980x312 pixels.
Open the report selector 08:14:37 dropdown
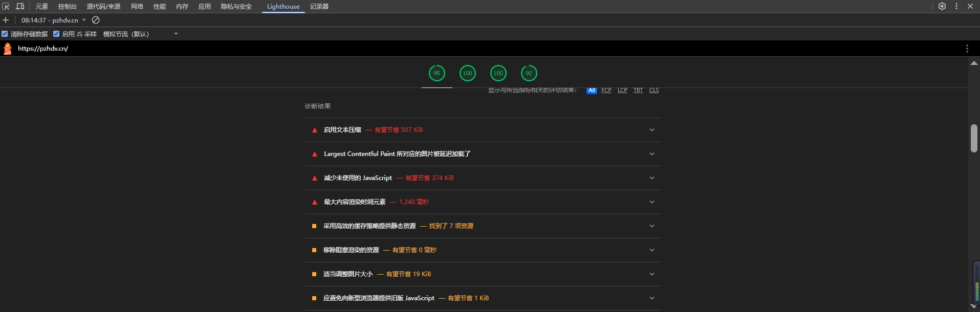point(54,20)
